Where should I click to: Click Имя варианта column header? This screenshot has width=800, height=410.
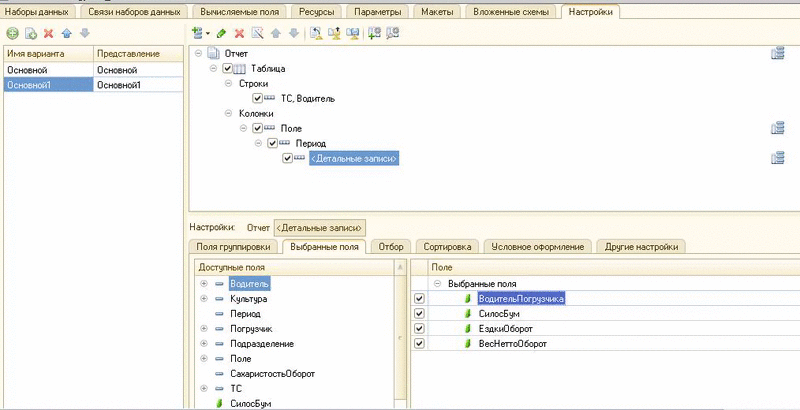point(49,54)
